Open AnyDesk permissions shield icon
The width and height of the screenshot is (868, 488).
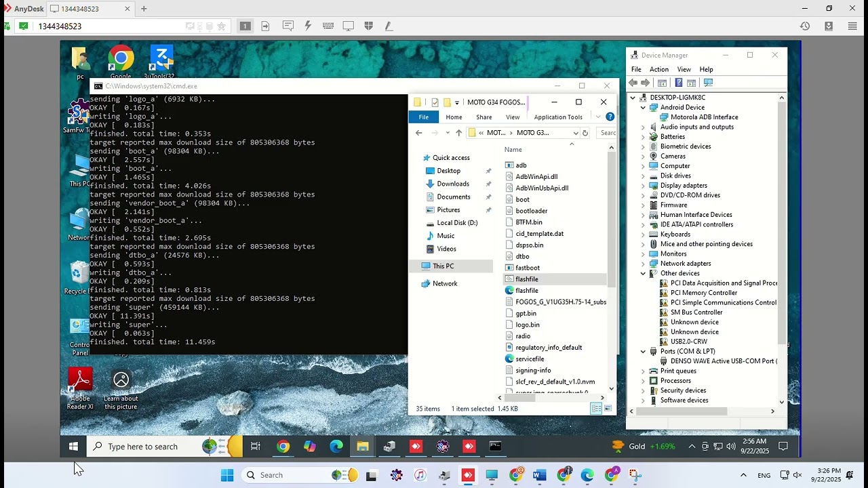click(x=368, y=26)
